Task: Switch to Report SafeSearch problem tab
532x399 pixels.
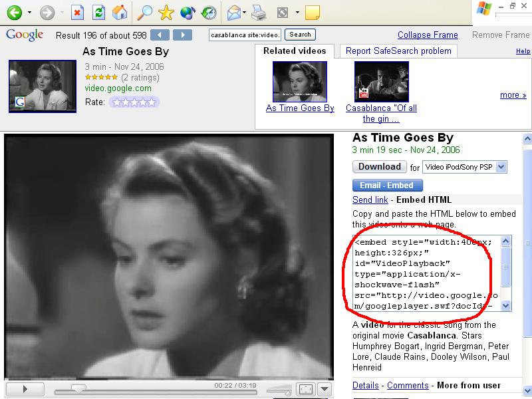Action: click(x=398, y=51)
